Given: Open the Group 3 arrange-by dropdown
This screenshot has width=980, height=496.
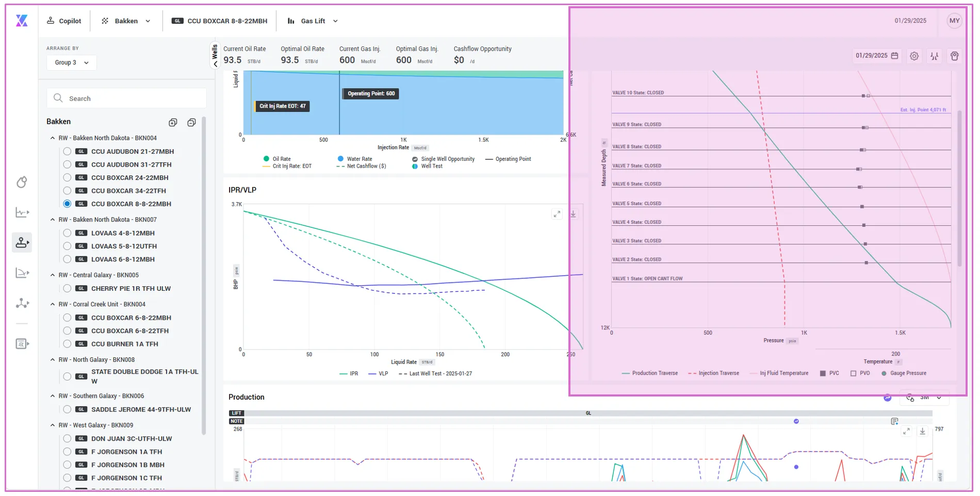Looking at the screenshot, I should click(x=72, y=62).
